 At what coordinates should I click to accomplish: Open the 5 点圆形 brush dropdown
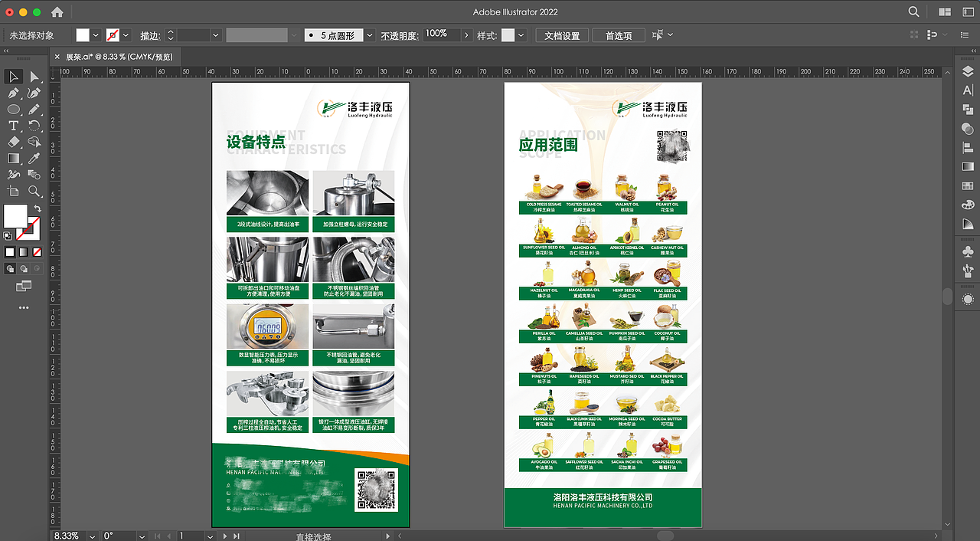370,35
